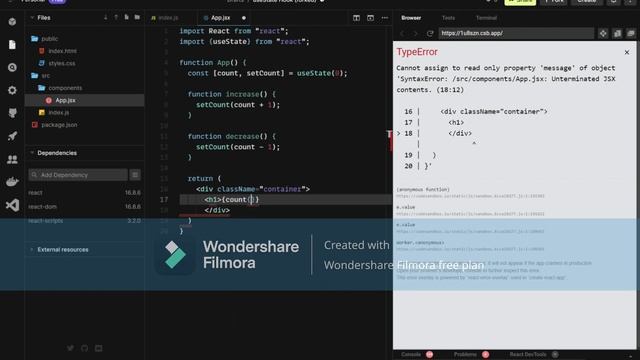
Task: Click the browser refresh icon
Action: tap(430, 33)
